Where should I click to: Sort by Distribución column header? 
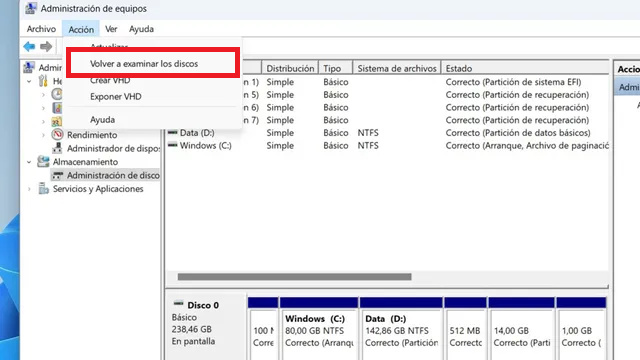click(290, 68)
